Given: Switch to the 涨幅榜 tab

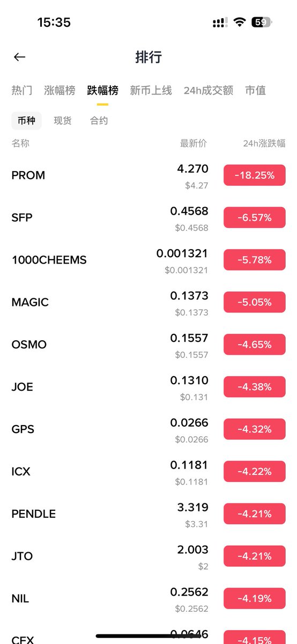Looking at the screenshot, I should pyautogui.click(x=60, y=90).
